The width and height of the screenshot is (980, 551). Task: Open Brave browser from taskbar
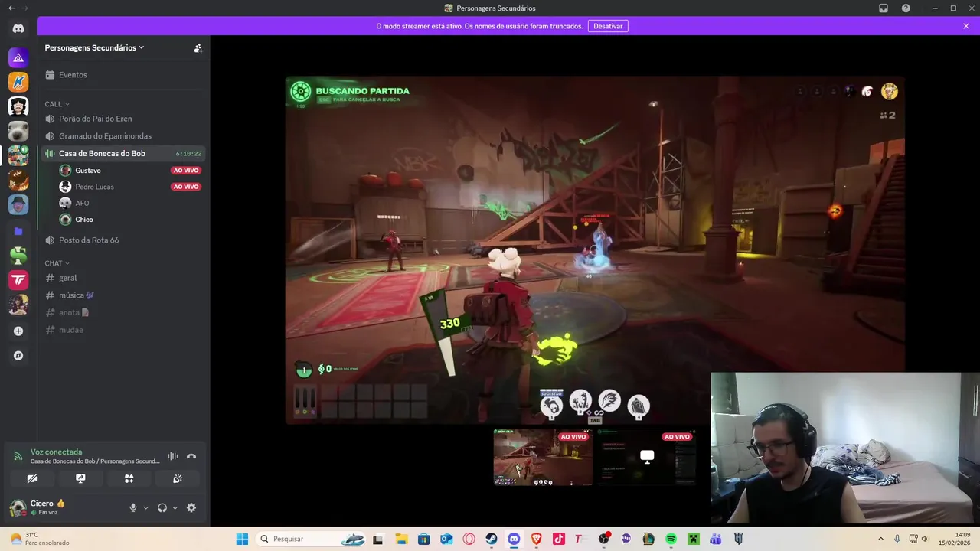click(x=536, y=539)
